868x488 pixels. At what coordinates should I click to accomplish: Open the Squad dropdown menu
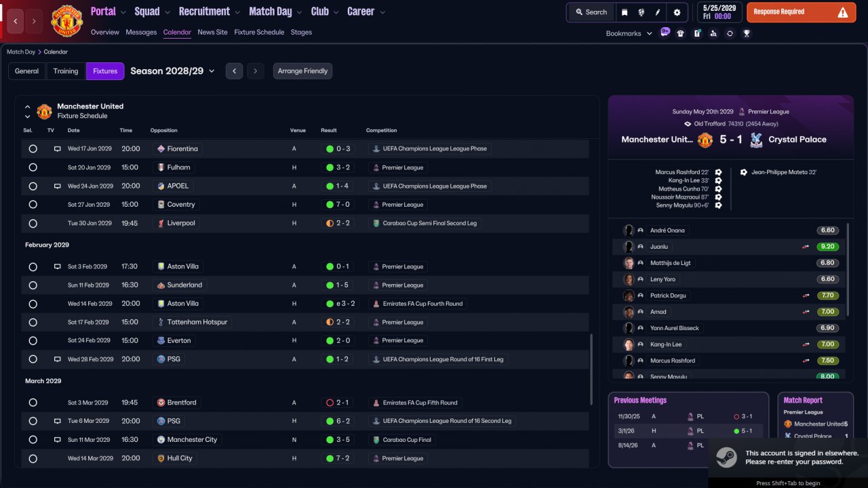[x=152, y=12]
